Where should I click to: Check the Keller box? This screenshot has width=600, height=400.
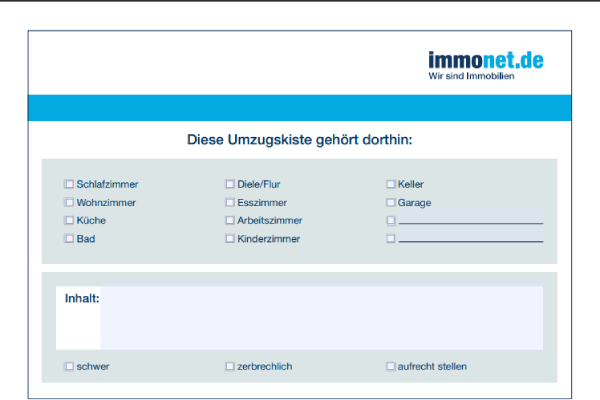click(391, 184)
